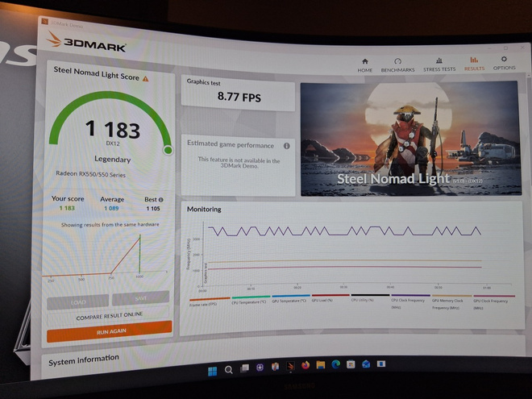Click the 3DMark logo
Image resolution: width=532 pixels, height=399 pixels.
[x=86, y=43]
